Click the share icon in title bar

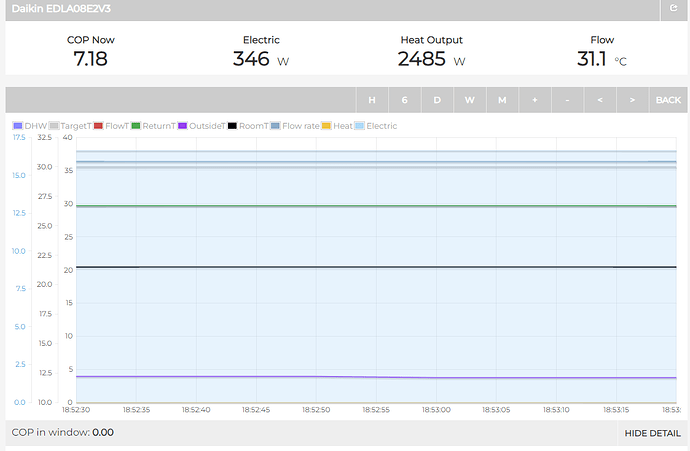pyautogui.click(x=674, y=8)
